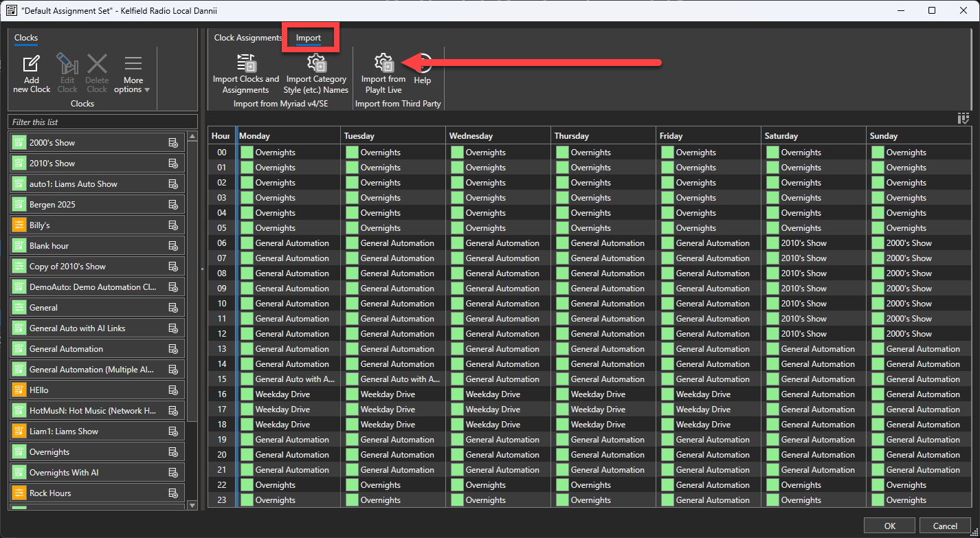
Task: Open the Clocks tab in left panel
Action: (26, 38)
